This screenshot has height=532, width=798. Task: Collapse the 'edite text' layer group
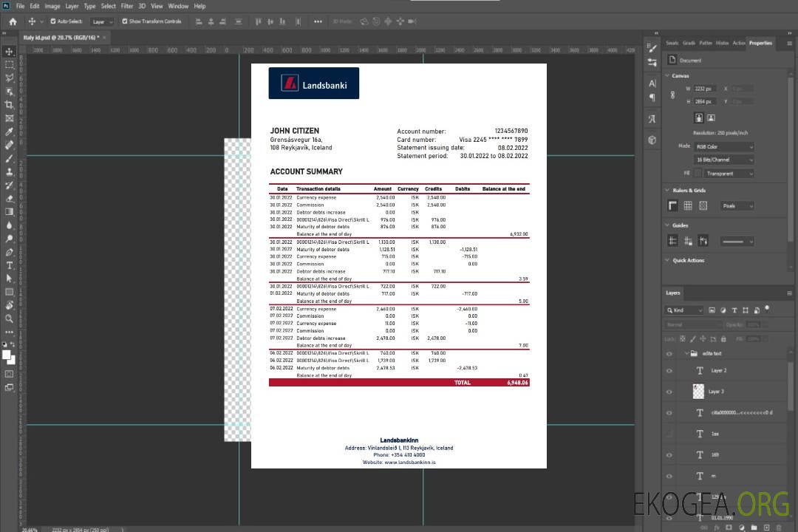coord(686,353)
